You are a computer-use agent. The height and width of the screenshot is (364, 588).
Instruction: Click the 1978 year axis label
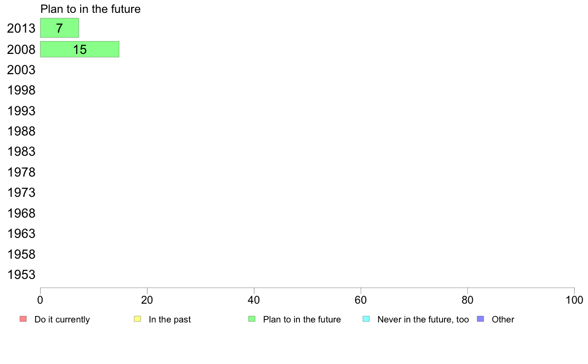[21, 173]
